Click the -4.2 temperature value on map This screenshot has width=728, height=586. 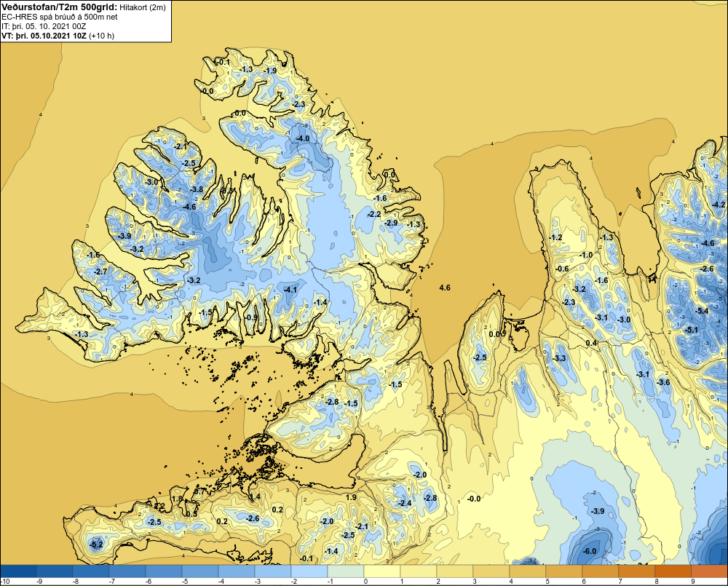click(x=719, y=205)
